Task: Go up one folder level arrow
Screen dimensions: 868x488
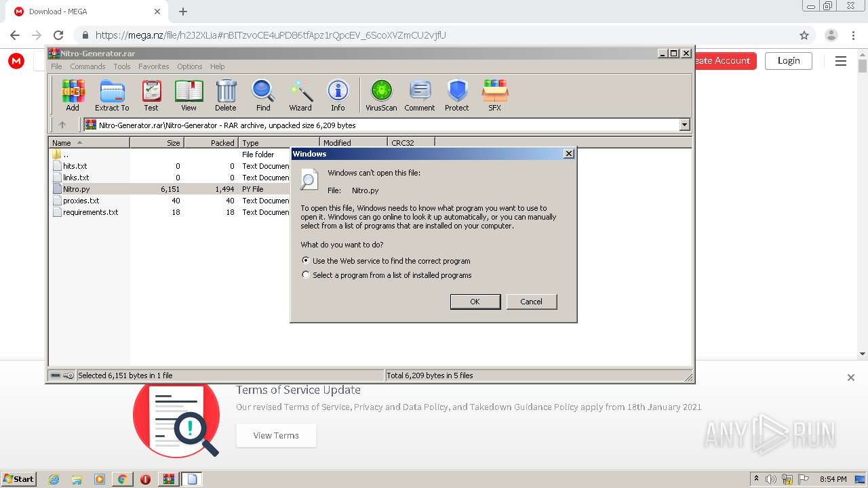Action: point(62,125)
